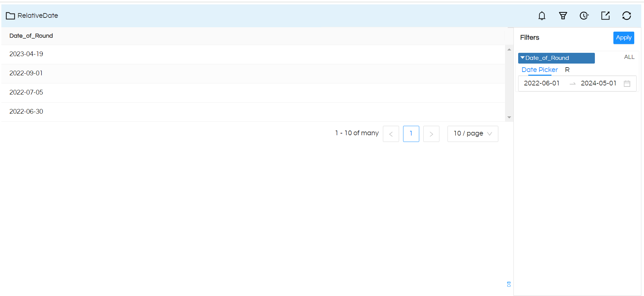Click the table scroll up arrow
Viewport: 644px width, 296px height.
point(509,49)
